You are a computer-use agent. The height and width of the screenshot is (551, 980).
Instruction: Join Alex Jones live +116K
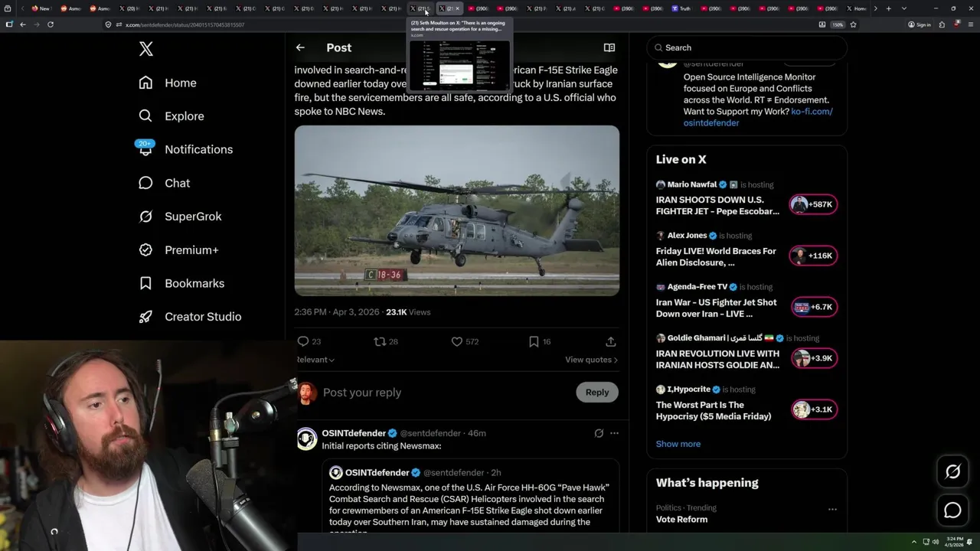pyautogui.click(x=813, y=256)
